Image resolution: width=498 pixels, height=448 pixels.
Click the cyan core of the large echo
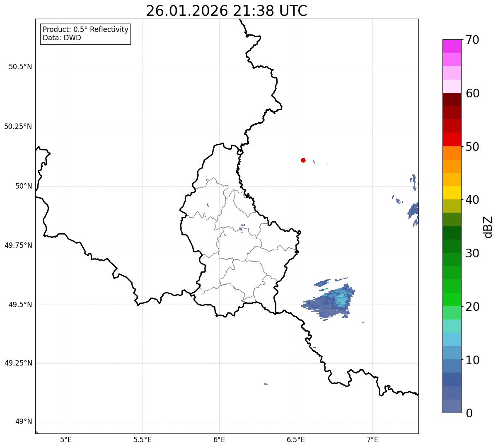tap(341, 300)
